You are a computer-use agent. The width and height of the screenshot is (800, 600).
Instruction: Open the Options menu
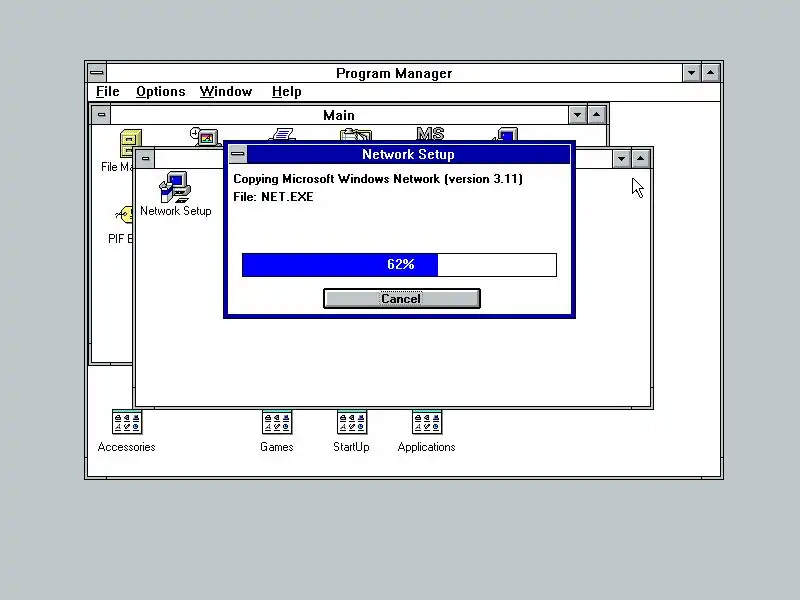[x=160, y=92]
